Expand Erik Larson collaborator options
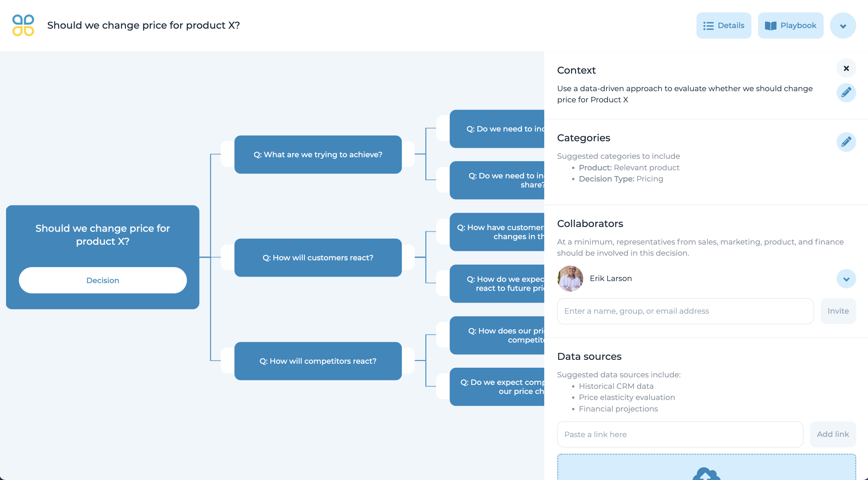Image resolution: width=868 pixels, height=480 pixels. point(846,279)
